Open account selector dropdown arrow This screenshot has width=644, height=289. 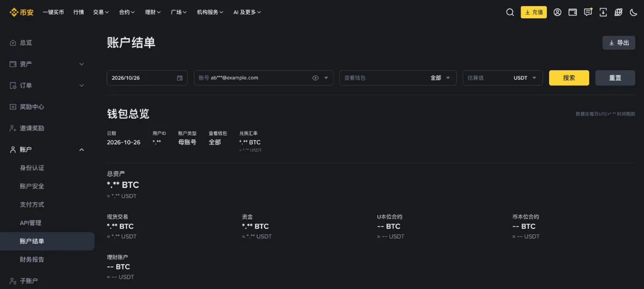coord(326,78)
